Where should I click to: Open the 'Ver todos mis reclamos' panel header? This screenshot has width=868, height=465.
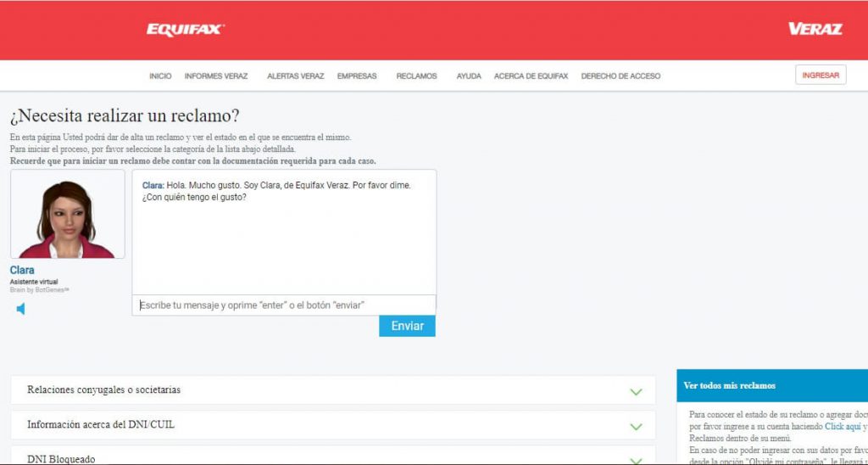pyautogui.click(x=772, y=386)
